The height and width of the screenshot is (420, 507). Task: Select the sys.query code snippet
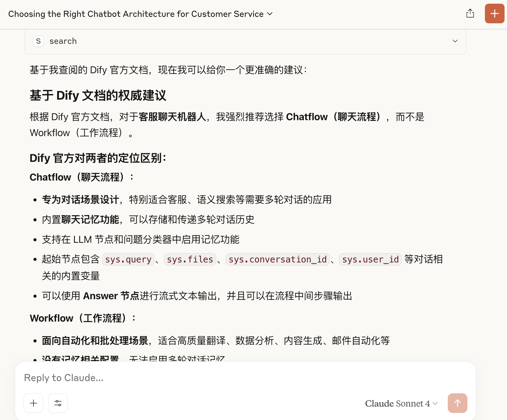tap(128, 259)
